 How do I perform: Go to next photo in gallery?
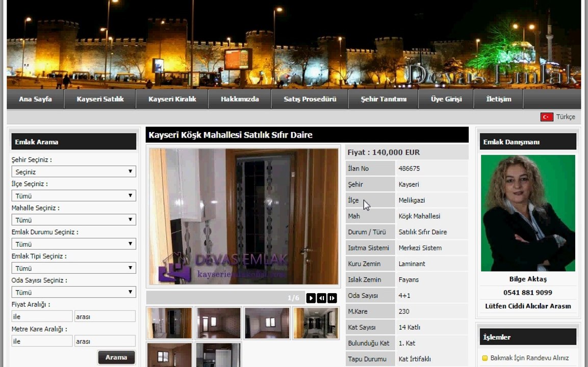(x=332, y=298)
